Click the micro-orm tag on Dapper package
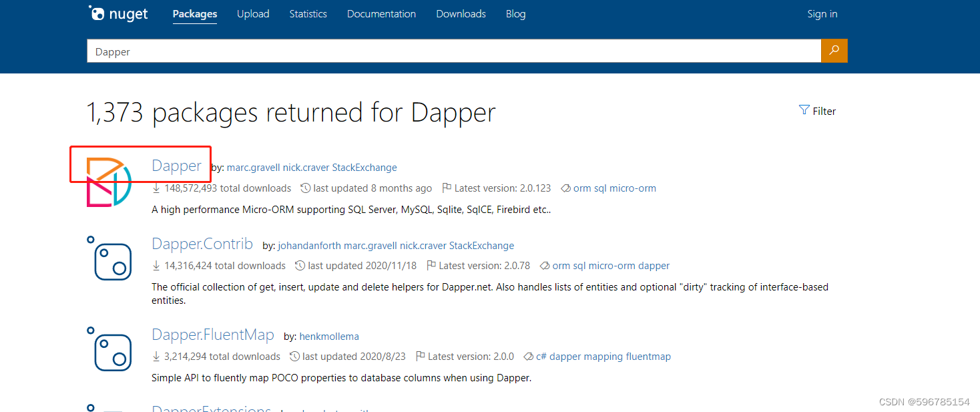Screen dimensions: 980x412 coord(633,188)
